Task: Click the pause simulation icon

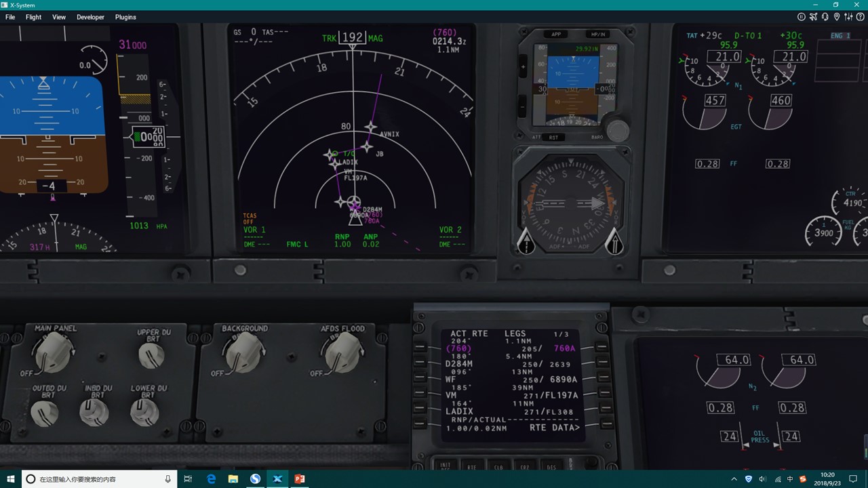Action: pos(802,17)
